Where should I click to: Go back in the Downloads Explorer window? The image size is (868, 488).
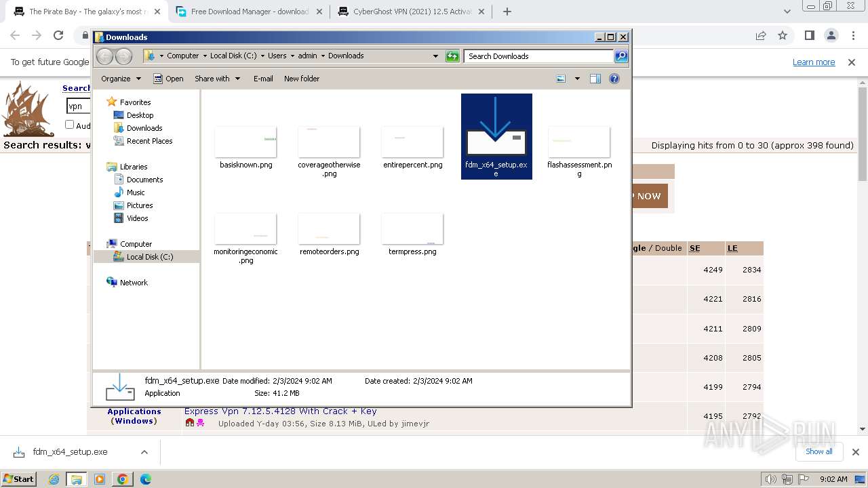click(x=104, y=56)
